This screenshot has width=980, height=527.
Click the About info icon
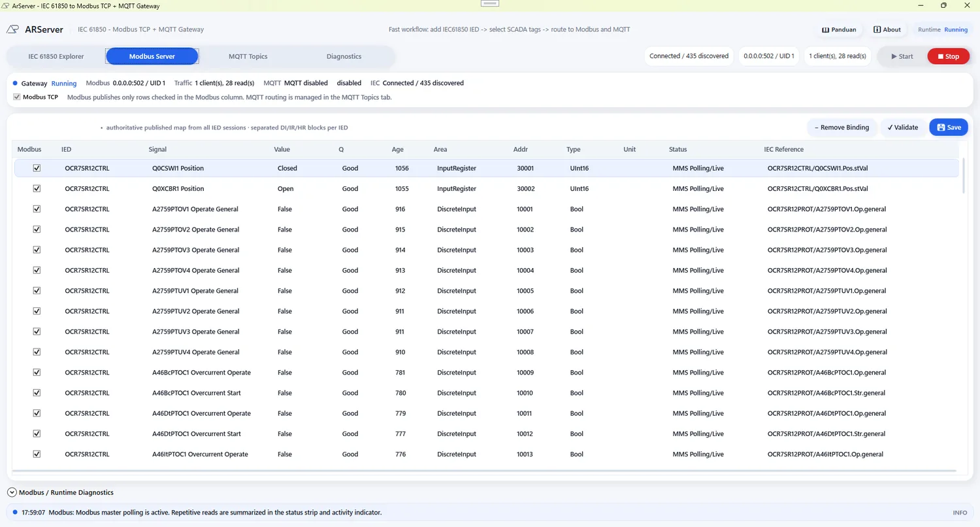point(877,29)
